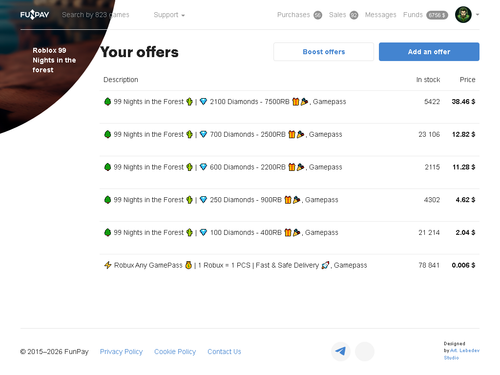Screen dimensions: 500x375
Task: Click the price 12.82 $
Action: click(x=463, y=134)
